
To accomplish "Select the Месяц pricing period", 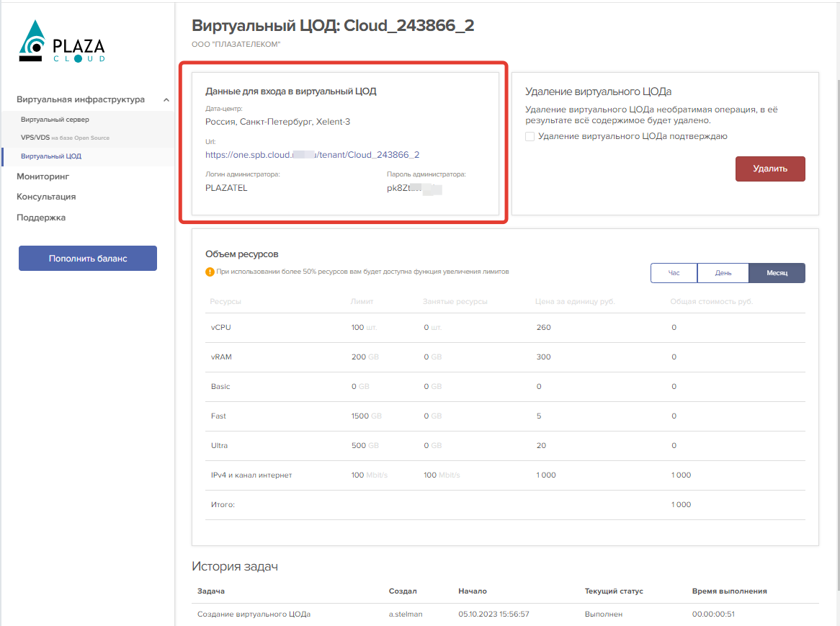I will pyautogui.click(x=777, y=273).
